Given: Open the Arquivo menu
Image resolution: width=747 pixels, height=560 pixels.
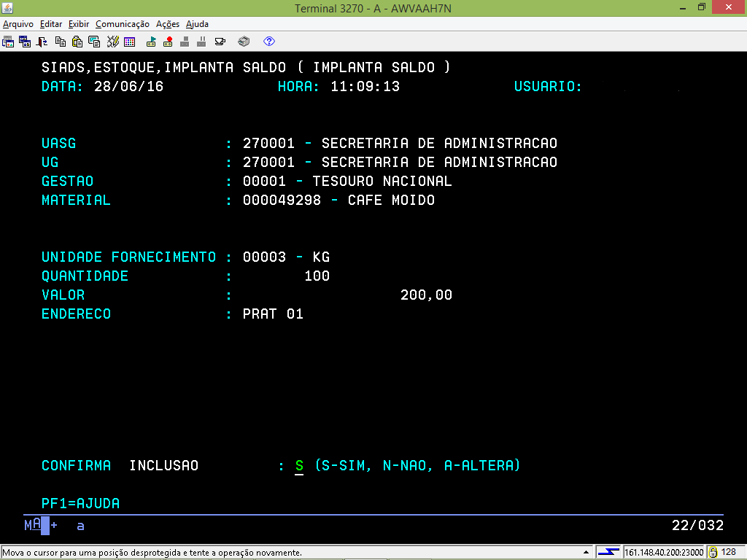Looking at the screenshot, I should 18,24.
